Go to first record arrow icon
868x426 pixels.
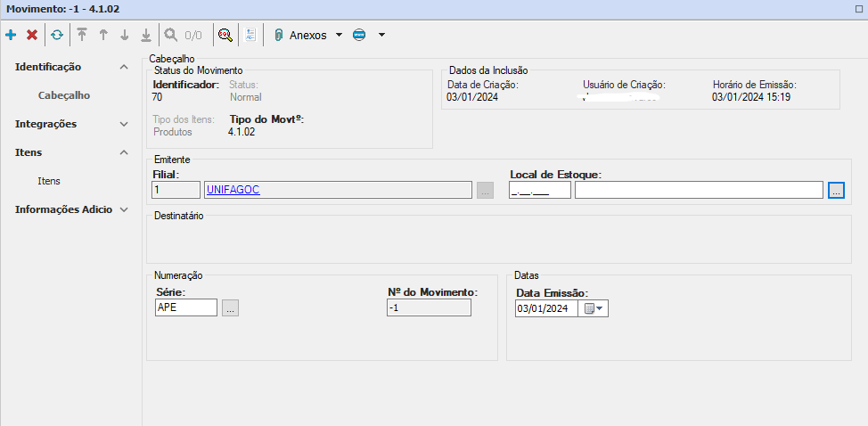(x=82, y=36)
